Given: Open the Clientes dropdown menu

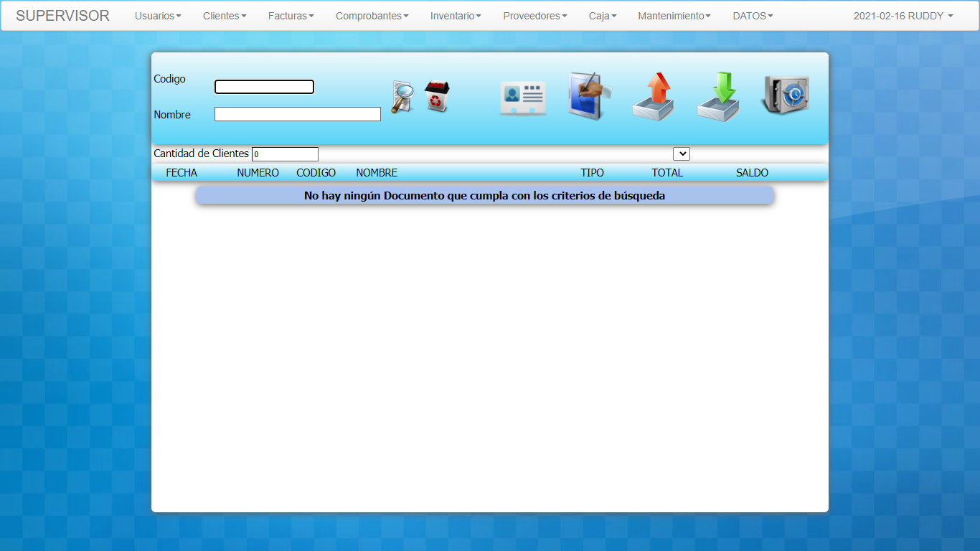Looking at the screenshot, I should coord(225,16).
